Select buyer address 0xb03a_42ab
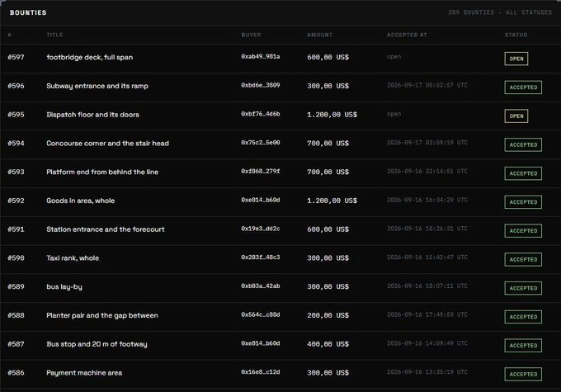This screenshot has height=392, width=561. (261, 286)
